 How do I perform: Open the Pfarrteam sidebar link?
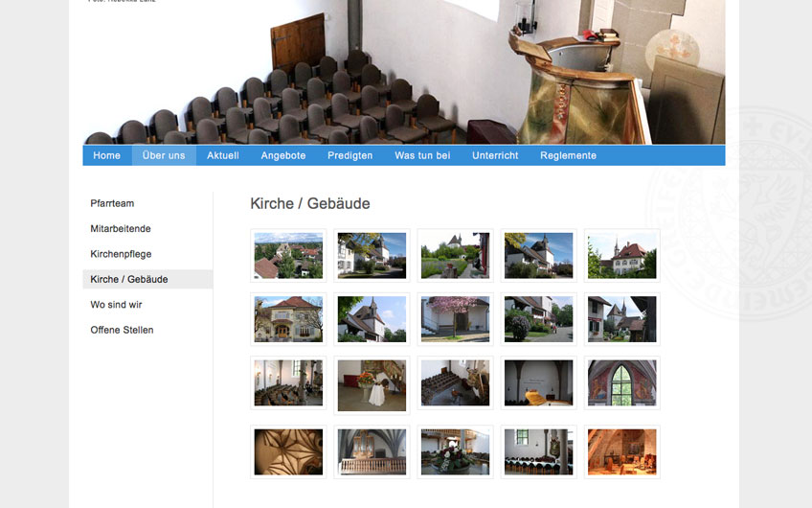(x=112, y=203)
